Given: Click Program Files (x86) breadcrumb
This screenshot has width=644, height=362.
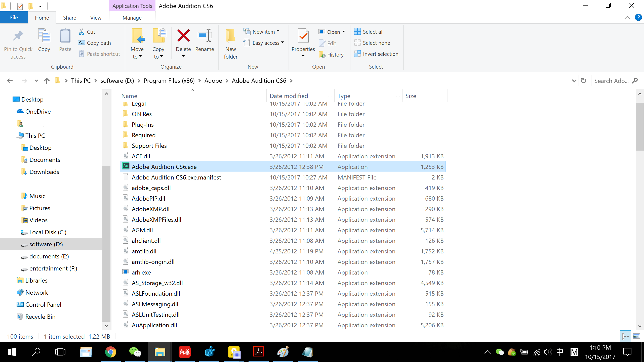Looking at the screenshot, I should [169, 81].
